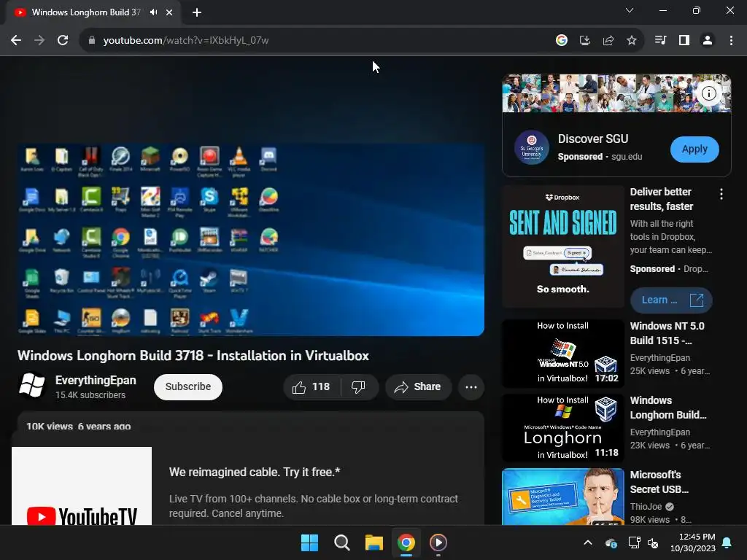Like the video with thumbs up
Viewport: 747px width, 560px height.
[x=312, y=387]
